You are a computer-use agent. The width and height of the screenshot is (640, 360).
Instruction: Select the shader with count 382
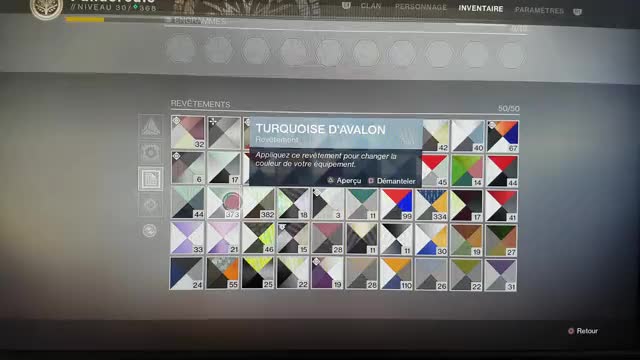pos(258,203)
